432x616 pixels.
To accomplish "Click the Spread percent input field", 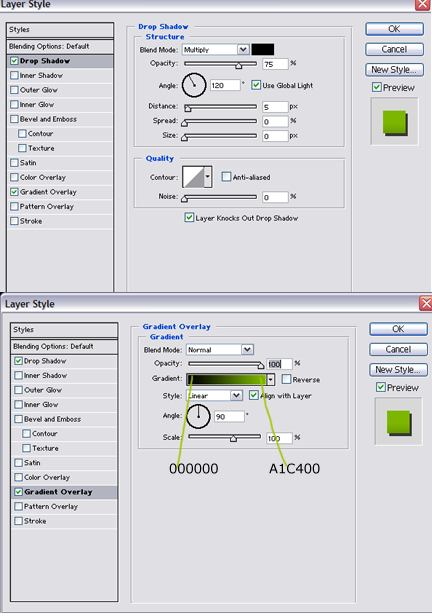I will click(275, 121).
